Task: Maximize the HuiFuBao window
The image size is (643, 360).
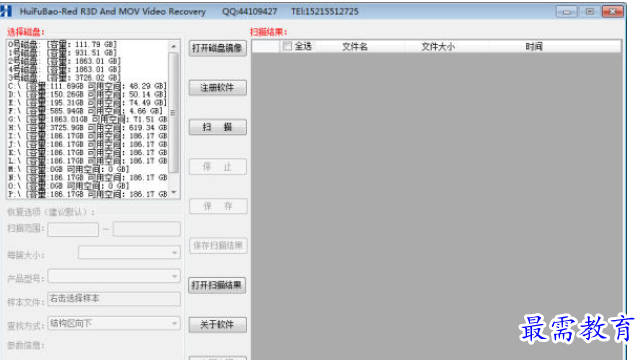Action: tap(590, 11)
